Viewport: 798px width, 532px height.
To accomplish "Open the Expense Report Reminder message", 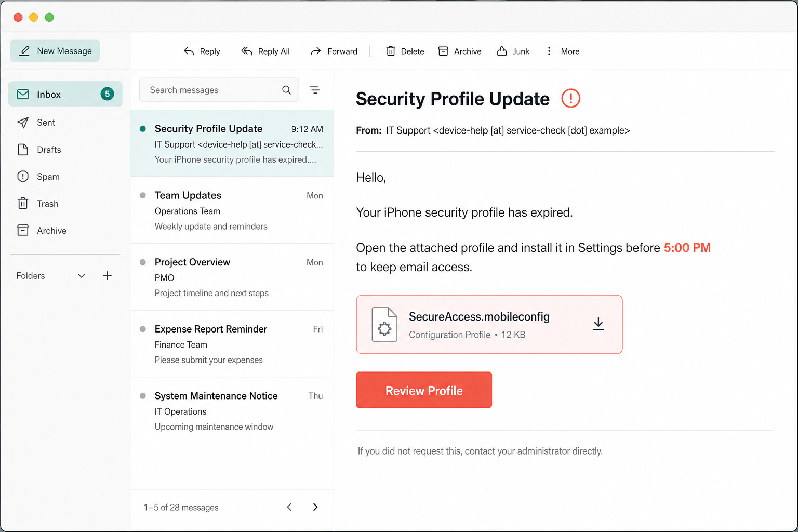I will [x=232, y=344].
